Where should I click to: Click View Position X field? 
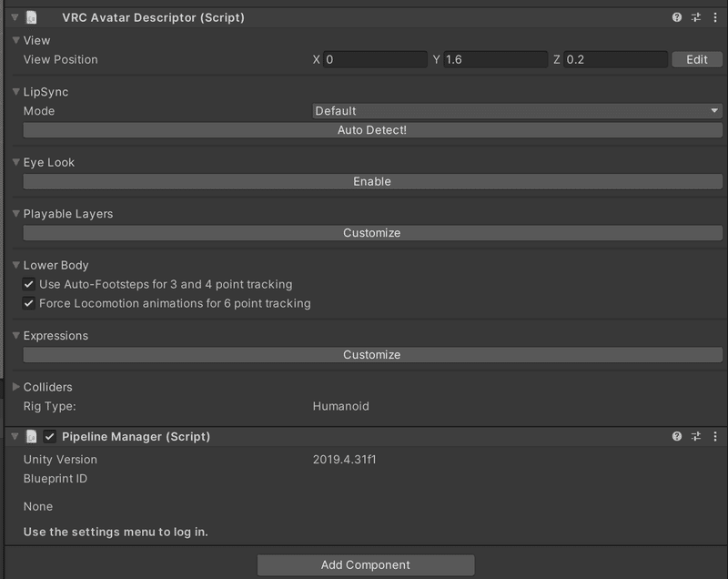click(375, 59)
